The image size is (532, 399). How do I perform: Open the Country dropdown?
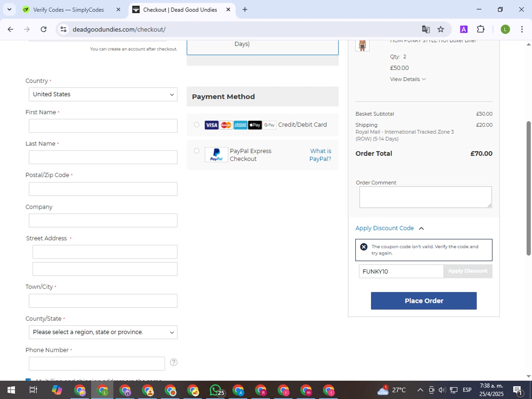point(103,94)
